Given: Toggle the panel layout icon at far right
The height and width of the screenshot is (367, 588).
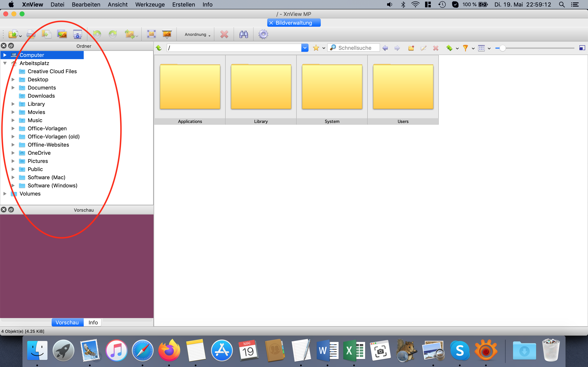Looking at the screenshot, I should tap(582, 48).
